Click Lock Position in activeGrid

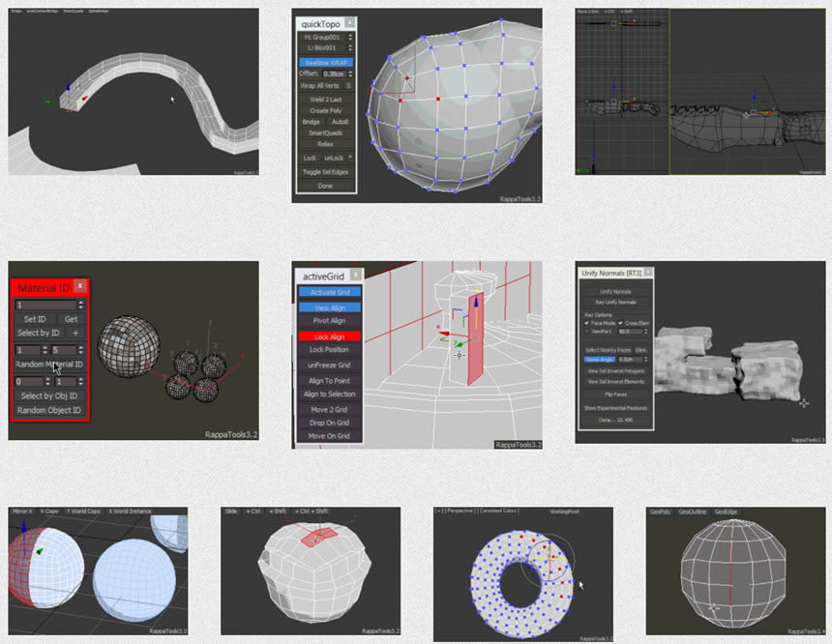(x=330, y=350)
